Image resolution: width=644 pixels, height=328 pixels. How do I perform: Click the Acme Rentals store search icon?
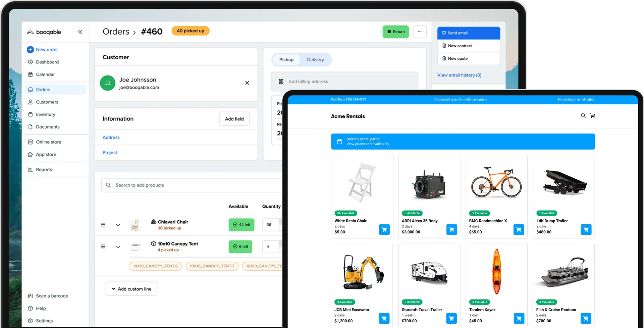tap(583, 116)
